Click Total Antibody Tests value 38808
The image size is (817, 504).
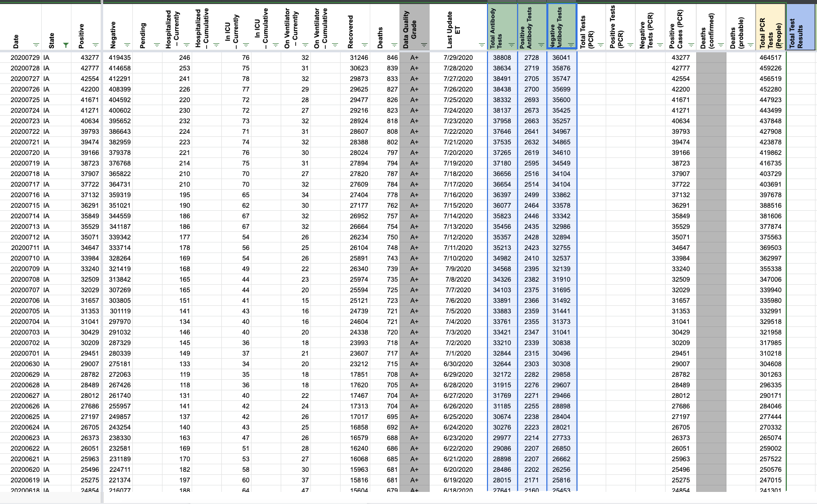click(x=502, y=58)
